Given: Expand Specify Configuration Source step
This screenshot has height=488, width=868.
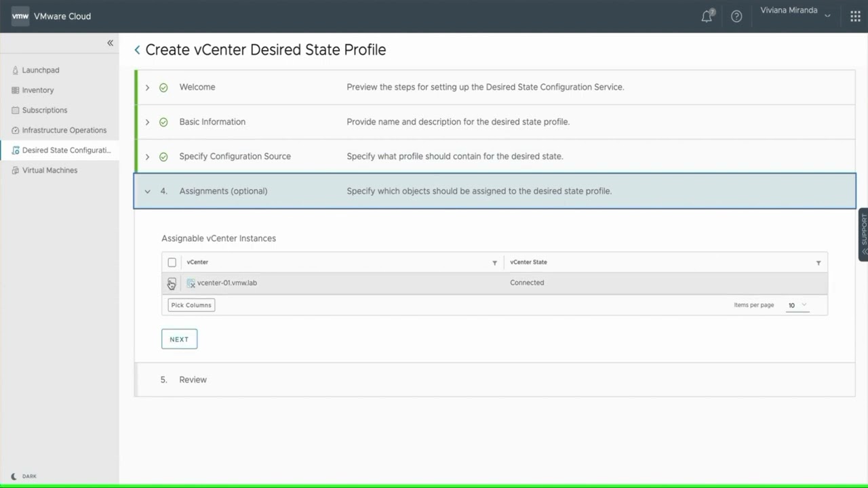Looking at the screenshot, I should pos(147,157).
